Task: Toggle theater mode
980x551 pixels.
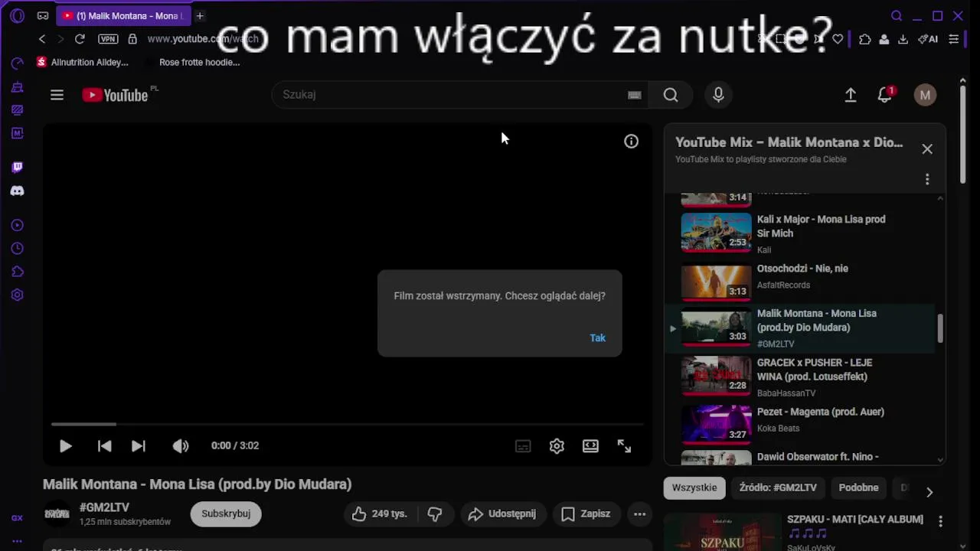Action: pyautogui.click(x=590, y=446)
